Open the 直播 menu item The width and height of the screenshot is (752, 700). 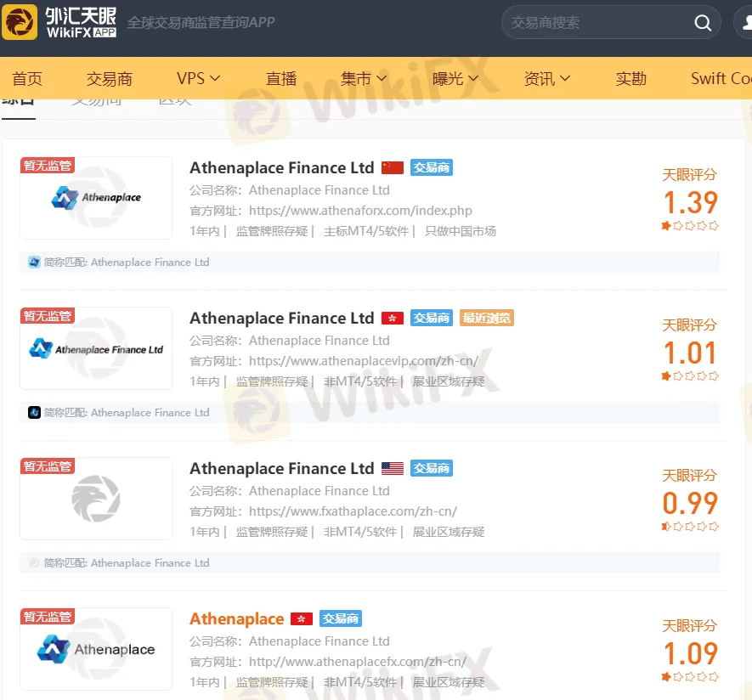281,78
